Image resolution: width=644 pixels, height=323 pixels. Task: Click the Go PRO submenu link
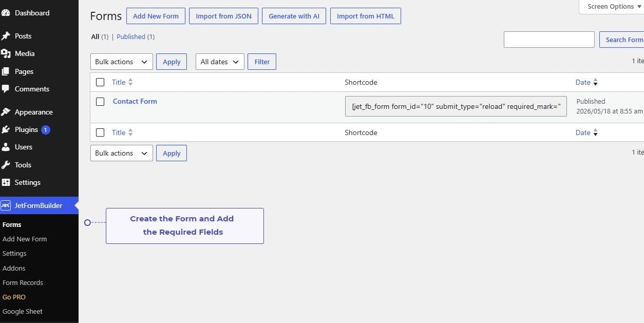tap(14, 297)
